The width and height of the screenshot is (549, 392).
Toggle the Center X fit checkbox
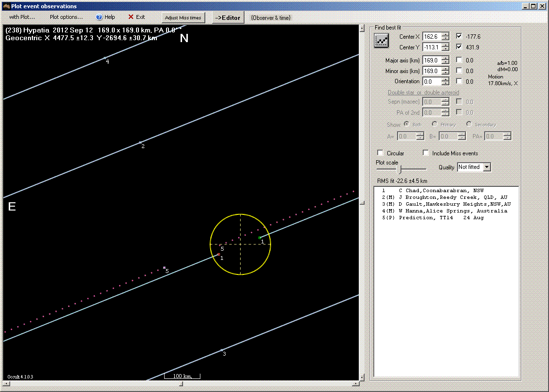click(x=459, y=36)
